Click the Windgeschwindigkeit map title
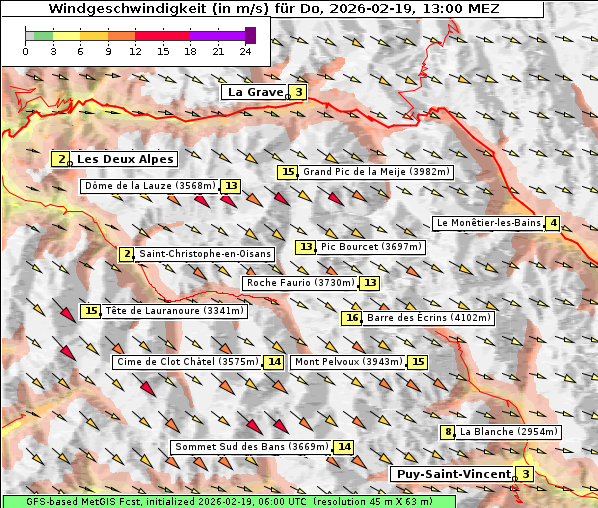The height and width of the screenshot is (508, 598). tap(273, 8)
